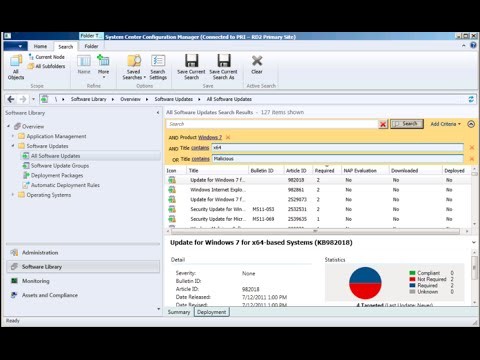Viewport: 480px width, 360px height.
Task: Select Security Update MS11-053 row
Action: click(318, 209)
